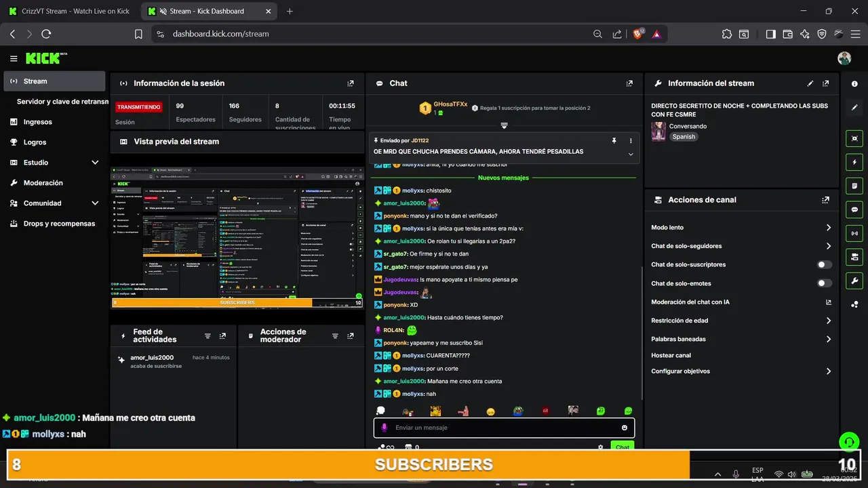868x488 pixels.
Task: Click the chat bubble icon in right sidebar
Action: [x=854, y=209]
